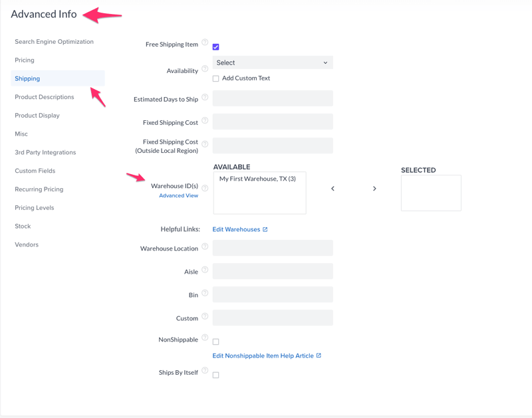Tick the NonShippable checkbox
Image resolution: width=532 pixels, height=418 pixels.
215,342
